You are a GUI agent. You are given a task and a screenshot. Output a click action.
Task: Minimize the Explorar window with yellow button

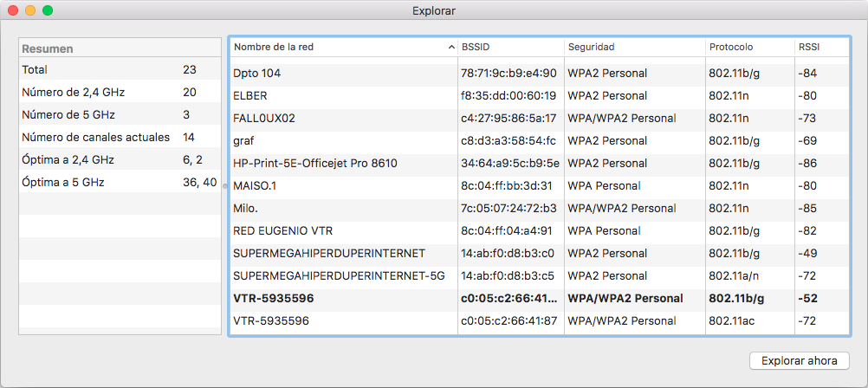click(x=30, y=11)
